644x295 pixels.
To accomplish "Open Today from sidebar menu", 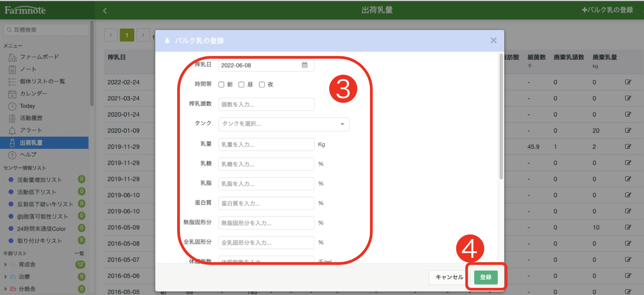I will coord(27,106).
